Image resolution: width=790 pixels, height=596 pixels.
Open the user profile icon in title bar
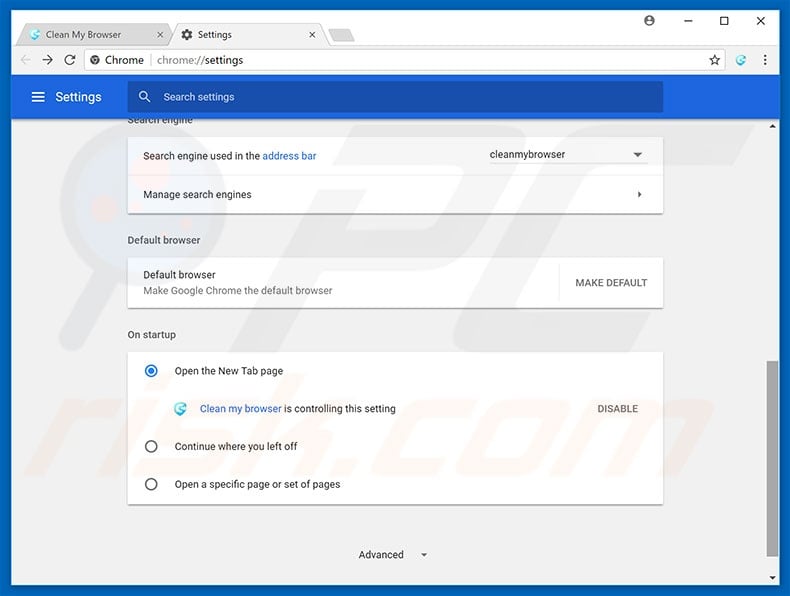click(x=649, y=21)
